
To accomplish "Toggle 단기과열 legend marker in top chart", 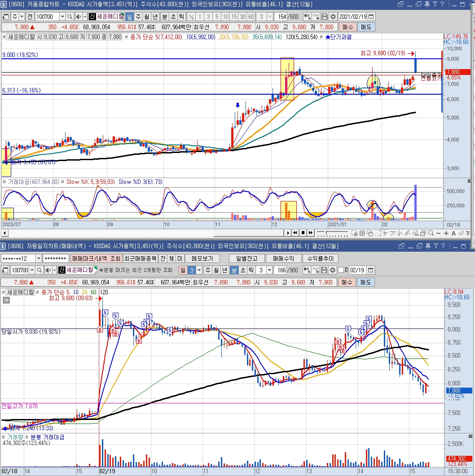I will (321, 37).
